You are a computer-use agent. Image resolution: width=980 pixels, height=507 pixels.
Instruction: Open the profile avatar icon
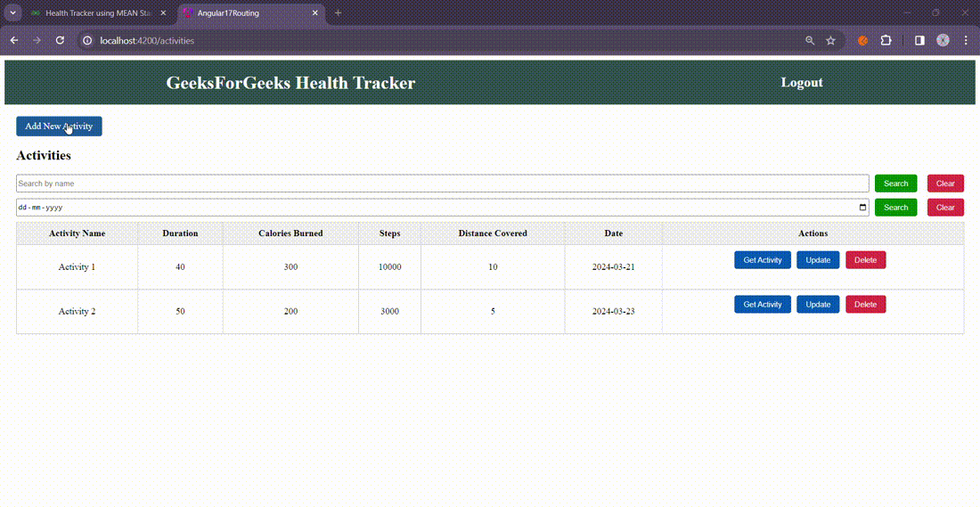pos(943,41)
